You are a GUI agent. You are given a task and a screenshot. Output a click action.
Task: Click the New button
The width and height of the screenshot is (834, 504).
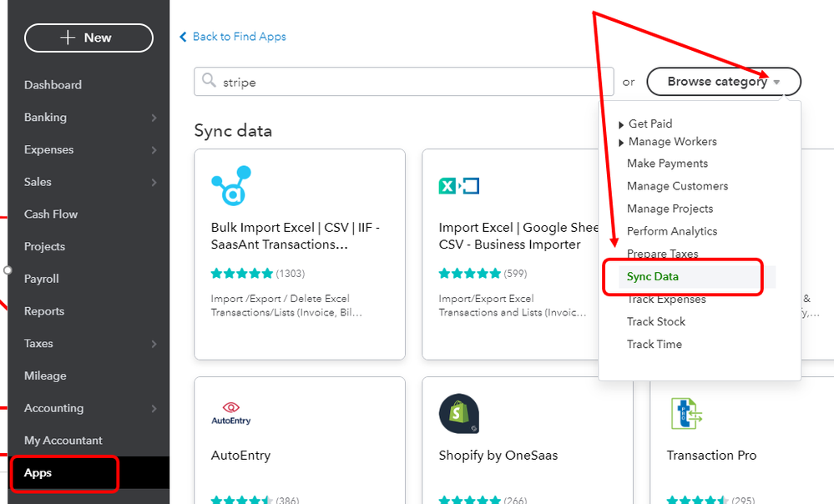click(88, 38)
